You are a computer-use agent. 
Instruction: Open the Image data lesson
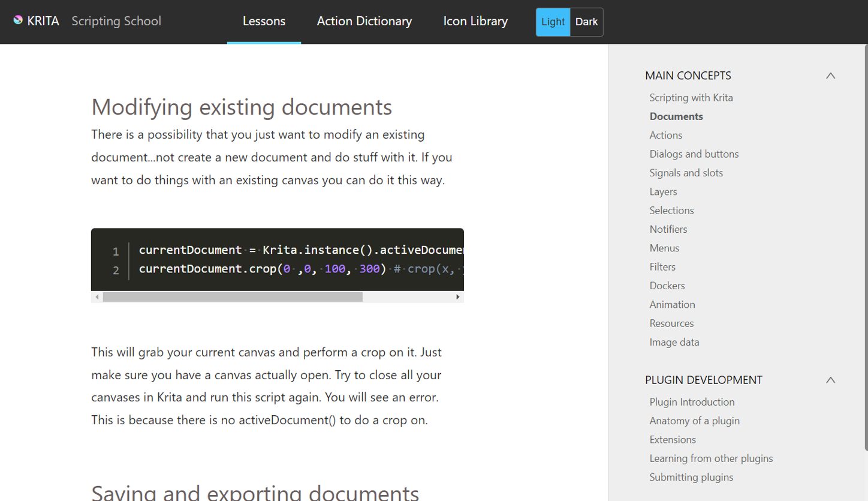point(674,342)
